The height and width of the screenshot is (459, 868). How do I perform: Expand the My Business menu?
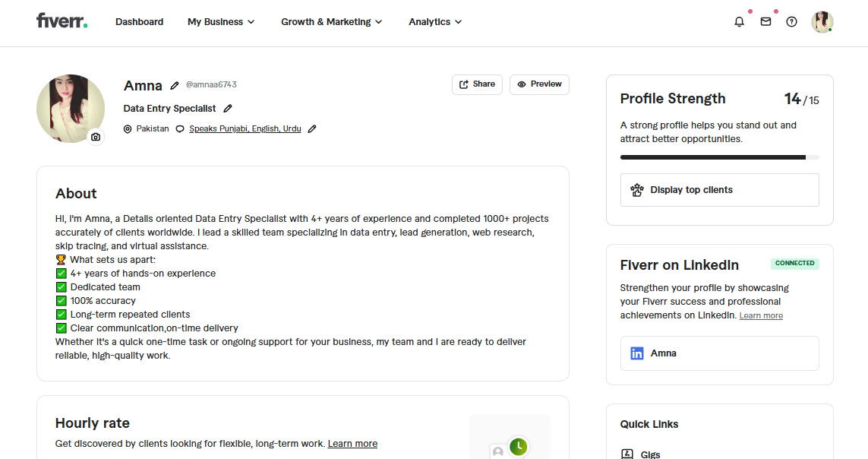coord(221,21)
